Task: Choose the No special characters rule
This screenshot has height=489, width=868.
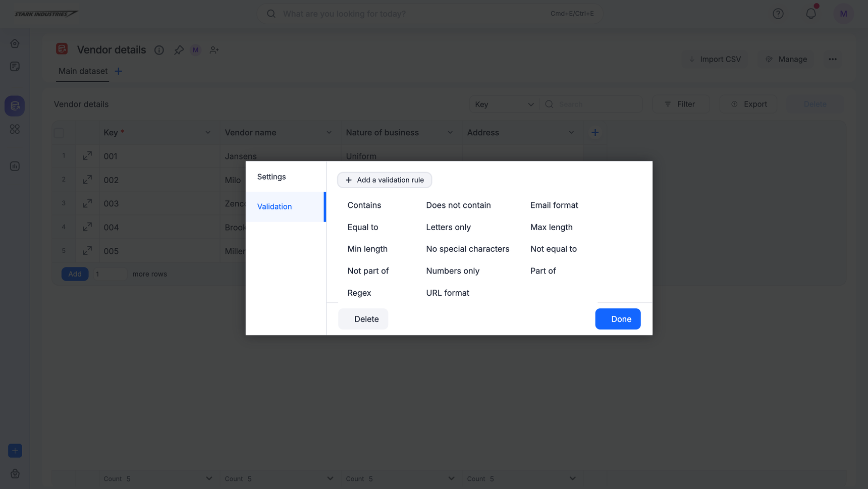Action: click(468, 249)
